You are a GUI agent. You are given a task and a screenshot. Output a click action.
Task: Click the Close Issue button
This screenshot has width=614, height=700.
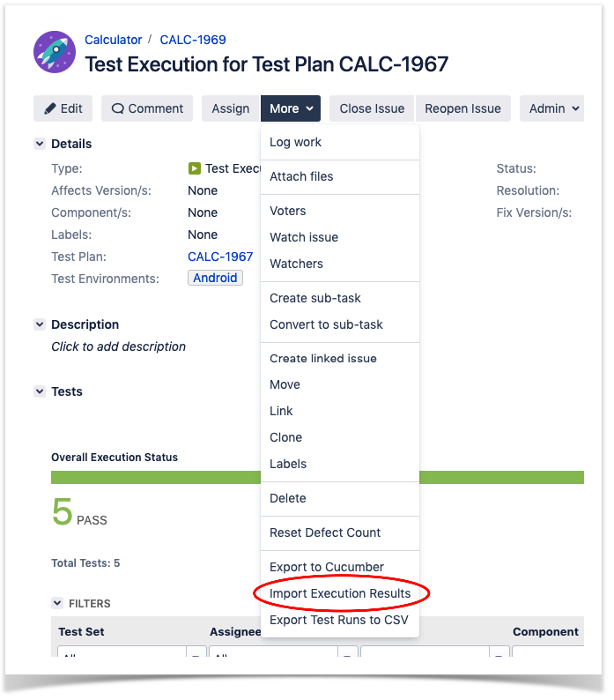(372, 108)
